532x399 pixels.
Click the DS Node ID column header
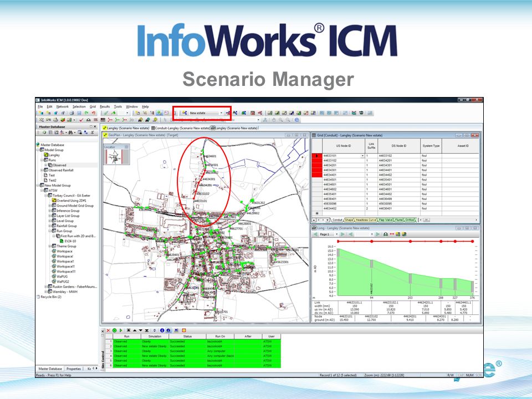coord(399,146)
